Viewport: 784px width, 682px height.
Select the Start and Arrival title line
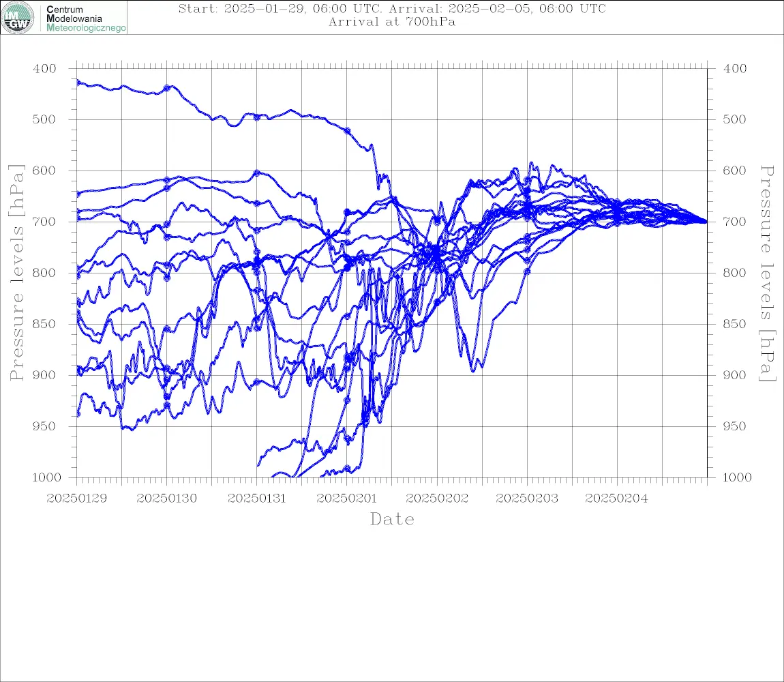[x=392, y=9]
